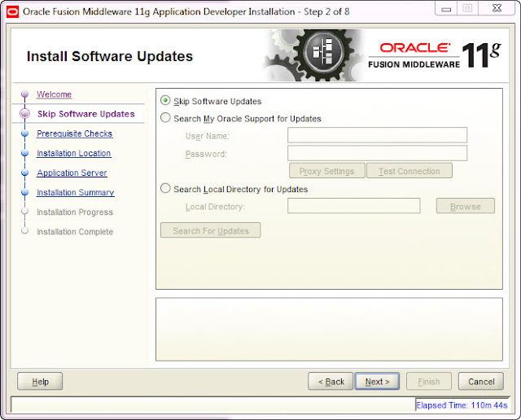
Task: Maximize the installer window
Action: tap(467, 9)
